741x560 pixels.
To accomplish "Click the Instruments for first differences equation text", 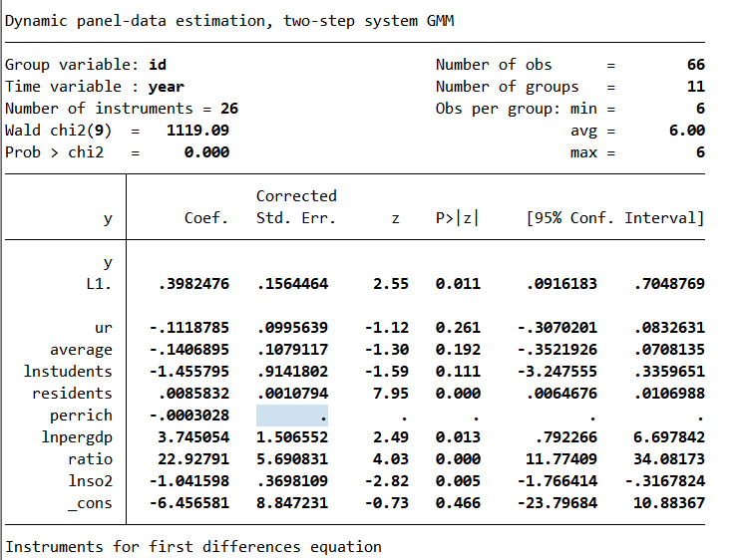I will [x=193, y=546].
